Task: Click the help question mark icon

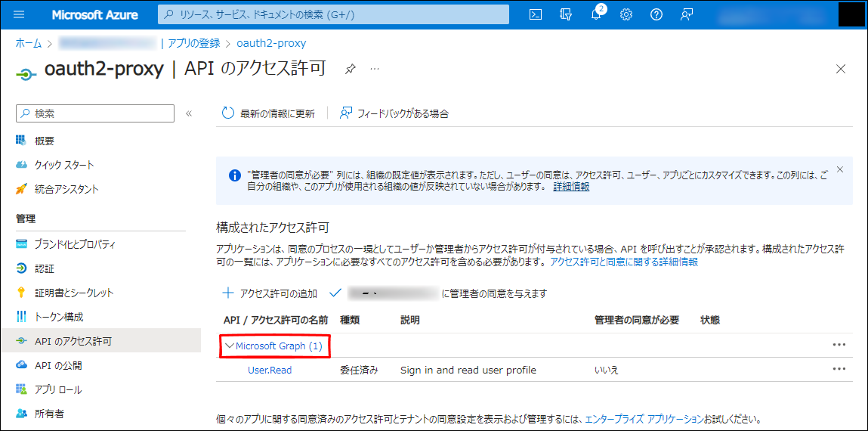Action: point(656,14)
